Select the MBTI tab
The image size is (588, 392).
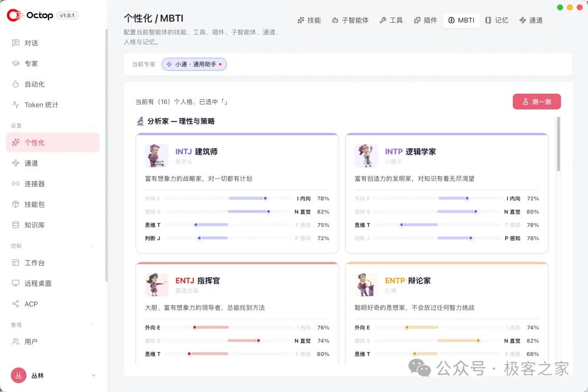point(461,20)
